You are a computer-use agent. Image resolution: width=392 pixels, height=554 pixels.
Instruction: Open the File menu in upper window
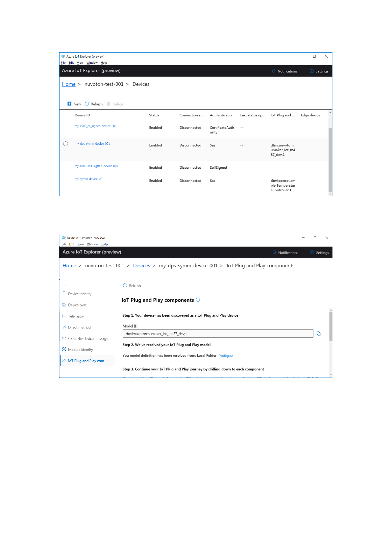[x=63, y=63]
